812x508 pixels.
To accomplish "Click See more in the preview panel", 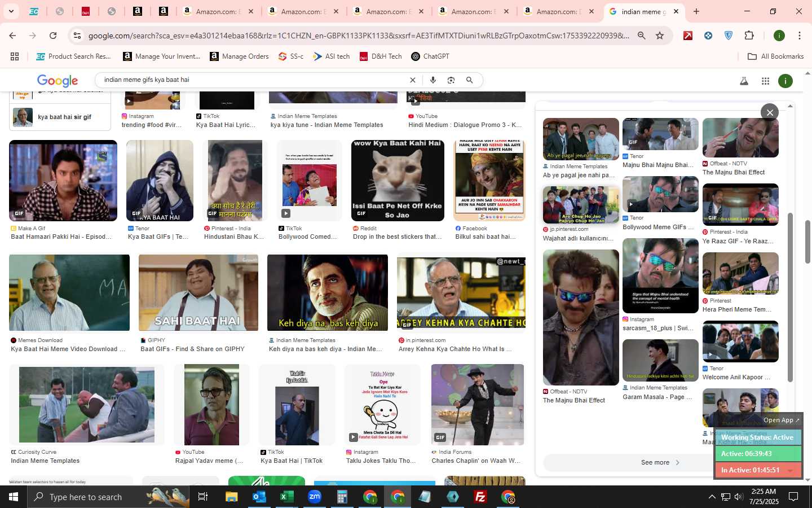I will pyautogui.click(x=660, y=462).
